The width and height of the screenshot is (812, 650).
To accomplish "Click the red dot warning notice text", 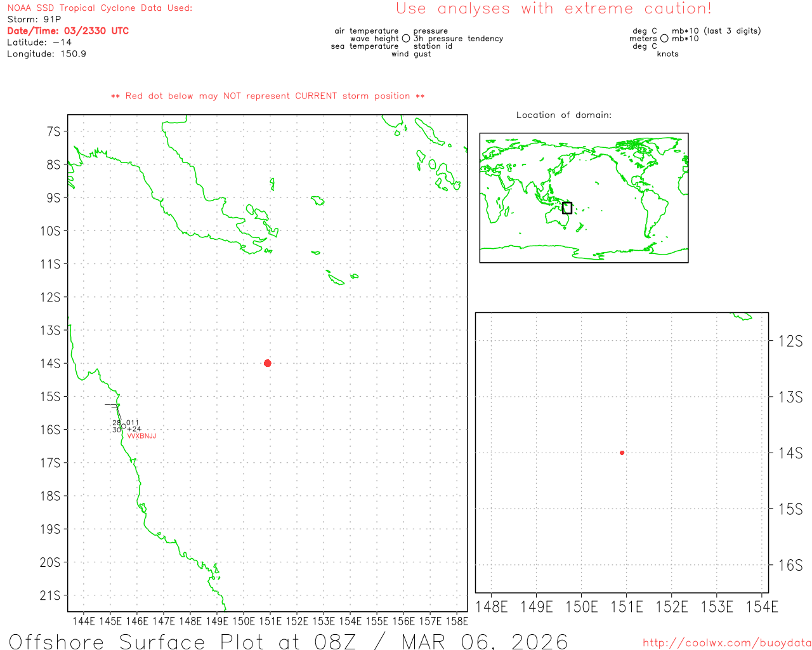I will (x=268, y=96).
